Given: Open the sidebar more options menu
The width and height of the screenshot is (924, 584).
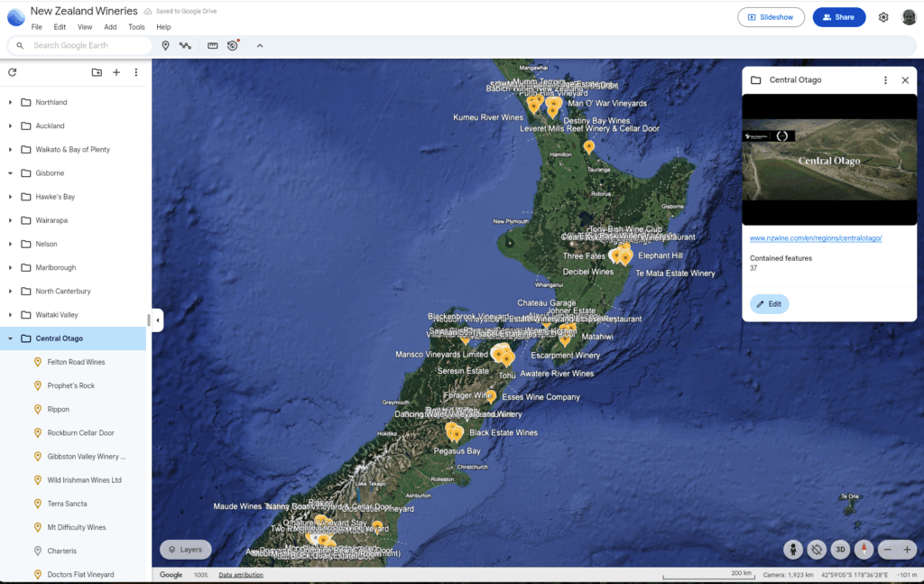Looking at the screenshot, I should pos(136,72).
